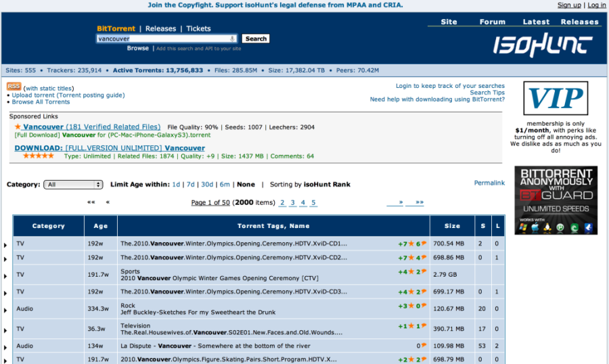Viewport: 609px width, 364px height.
Task: Click five-star rating under DOWNLOAD sponsored link
Action: click(38, 156)
